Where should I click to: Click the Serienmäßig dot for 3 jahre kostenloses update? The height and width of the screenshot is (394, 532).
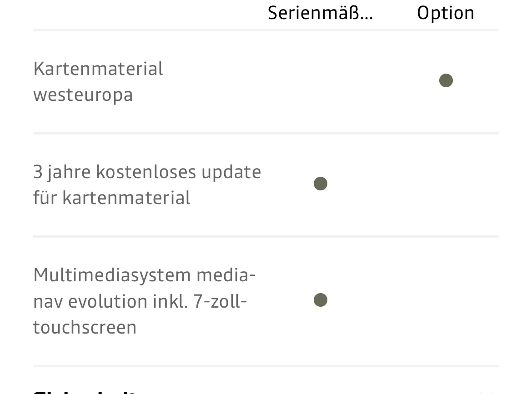[320, 184]
